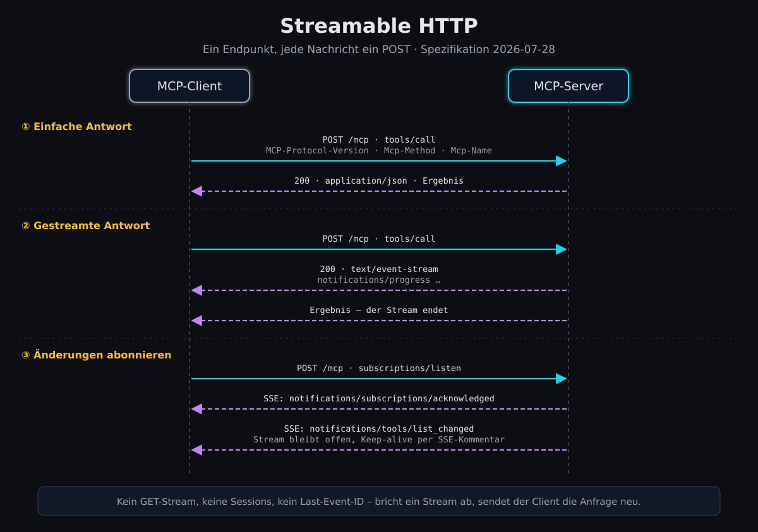
Task: Click the footer note about "Kein GET-Stream, keine Sessions"
Action: (x=379, y=501)
